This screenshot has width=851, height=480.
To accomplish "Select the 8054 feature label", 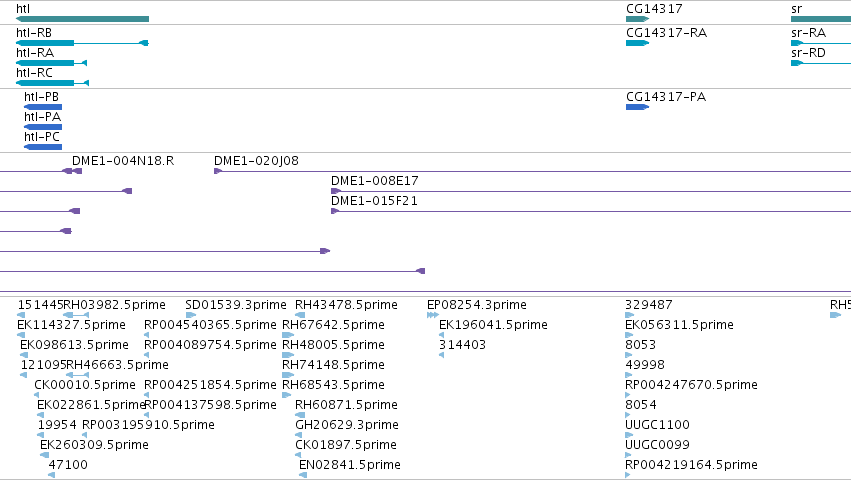I will point(640,405).
